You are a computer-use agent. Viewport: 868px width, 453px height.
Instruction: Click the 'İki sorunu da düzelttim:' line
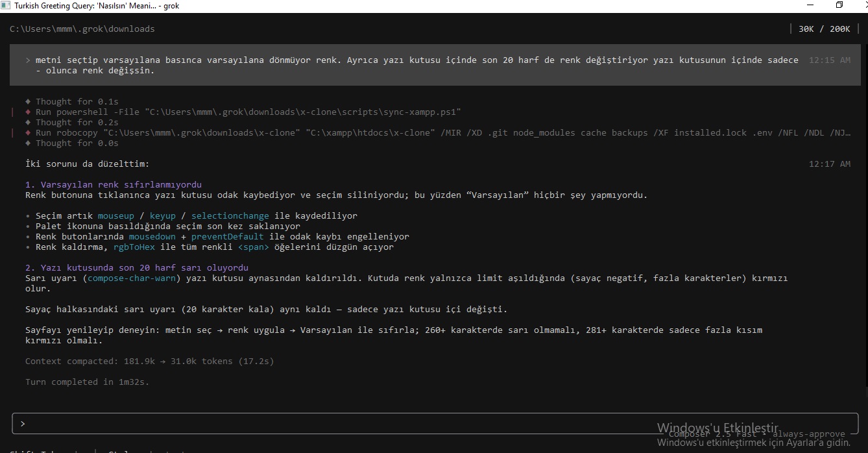(88, 164)
